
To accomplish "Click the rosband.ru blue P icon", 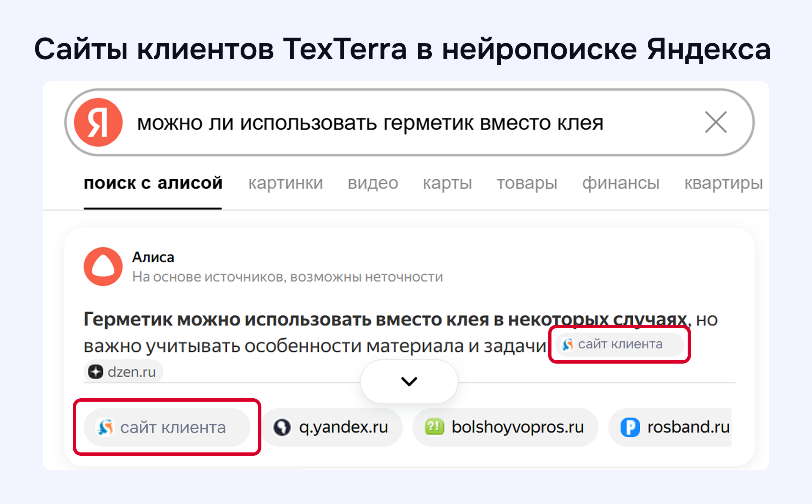I will pos(630,427).
